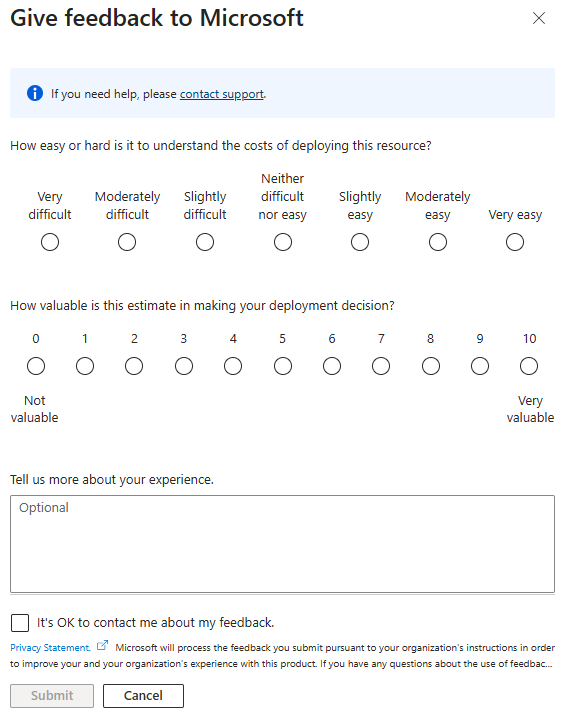Rate the estimate value as 0
Viewport: 563px width, 715px height.
(x=36, y=366)
